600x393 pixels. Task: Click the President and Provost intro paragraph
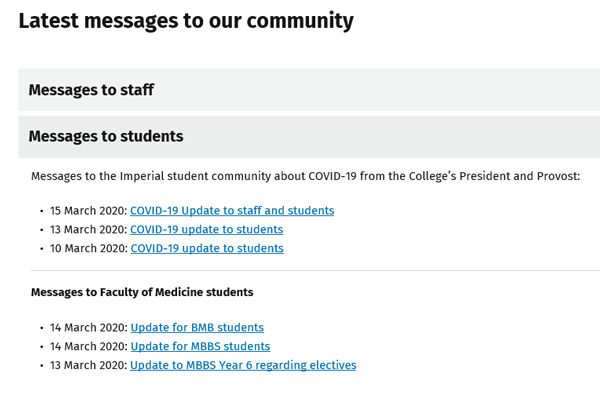pyautogui.click(x=305, y=176)
